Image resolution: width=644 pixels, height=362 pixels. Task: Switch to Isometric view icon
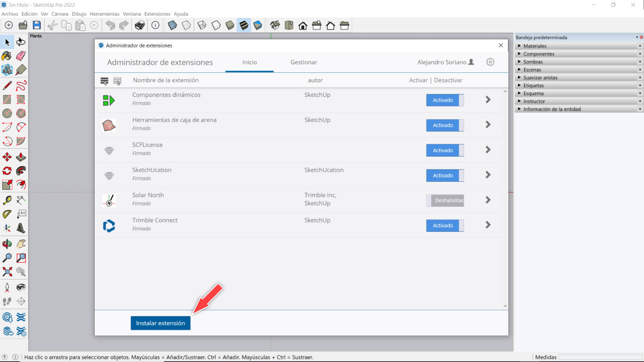(275, 25)
